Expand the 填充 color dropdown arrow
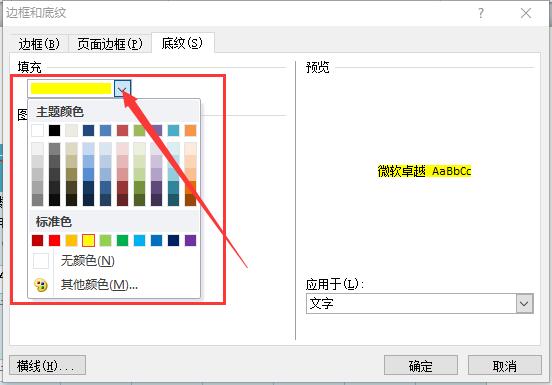Viewport: 552px width, 385px height. click(122, 89)
